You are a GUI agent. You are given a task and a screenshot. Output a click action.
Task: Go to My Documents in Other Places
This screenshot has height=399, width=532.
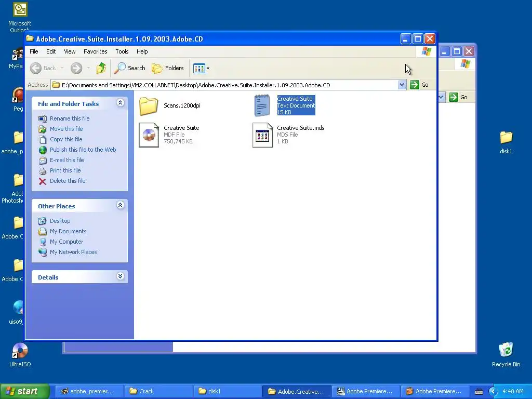pyautogui.click(x=68, y=231)
